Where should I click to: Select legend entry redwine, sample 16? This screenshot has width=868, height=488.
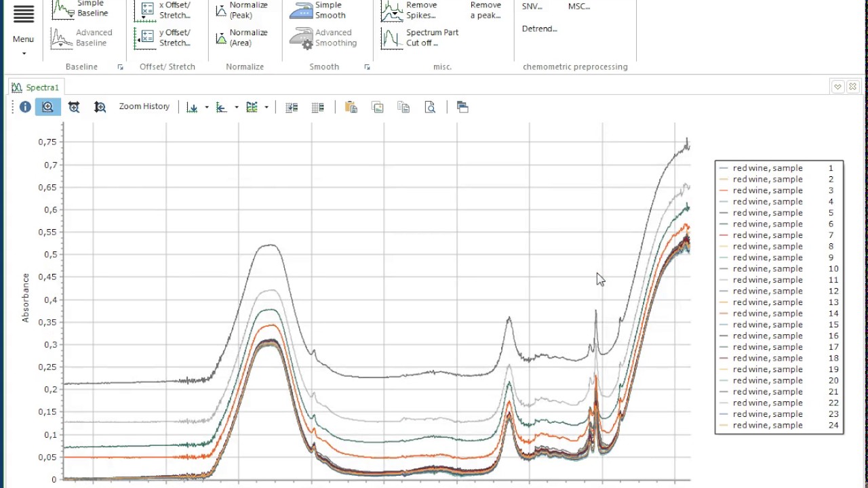click(780, 335)
